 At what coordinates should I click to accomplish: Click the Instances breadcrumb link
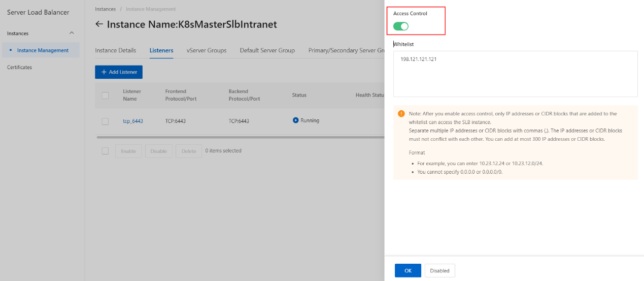[x=105, y=9]
